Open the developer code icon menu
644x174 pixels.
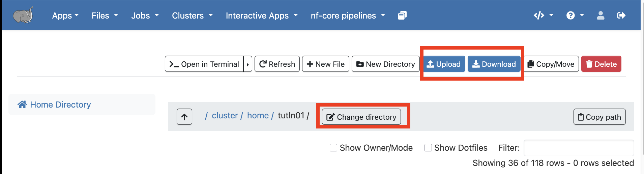coord(543,16)
